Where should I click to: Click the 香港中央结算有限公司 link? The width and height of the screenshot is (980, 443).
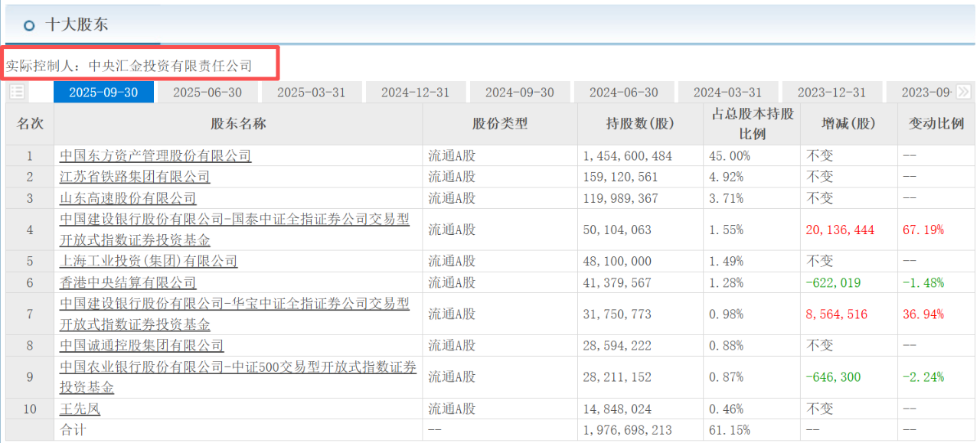pyautogui.click(x=128, y=282)
